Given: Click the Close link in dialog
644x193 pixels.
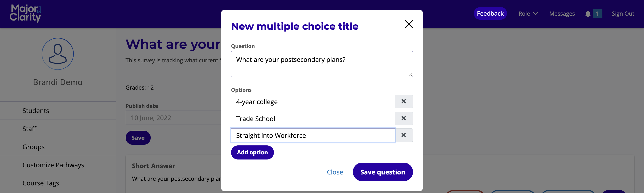Looking at the screenshot, I should pyautogui.click(x=335, y=172).
